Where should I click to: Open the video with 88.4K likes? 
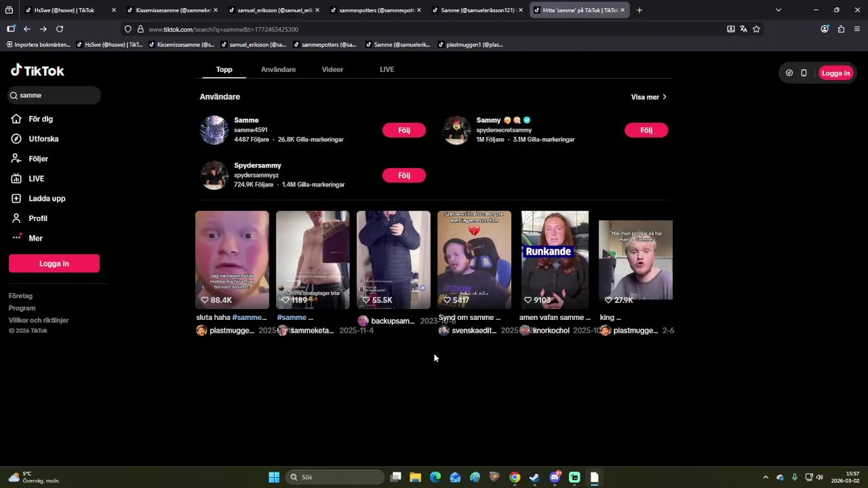tap(232, 260)
